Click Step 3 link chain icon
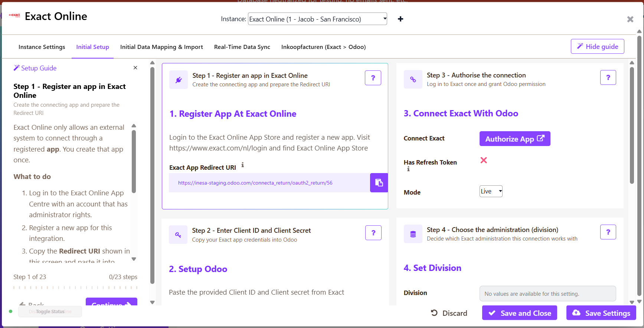The width and height of the screenshot is (644, 328). point(413,79)
